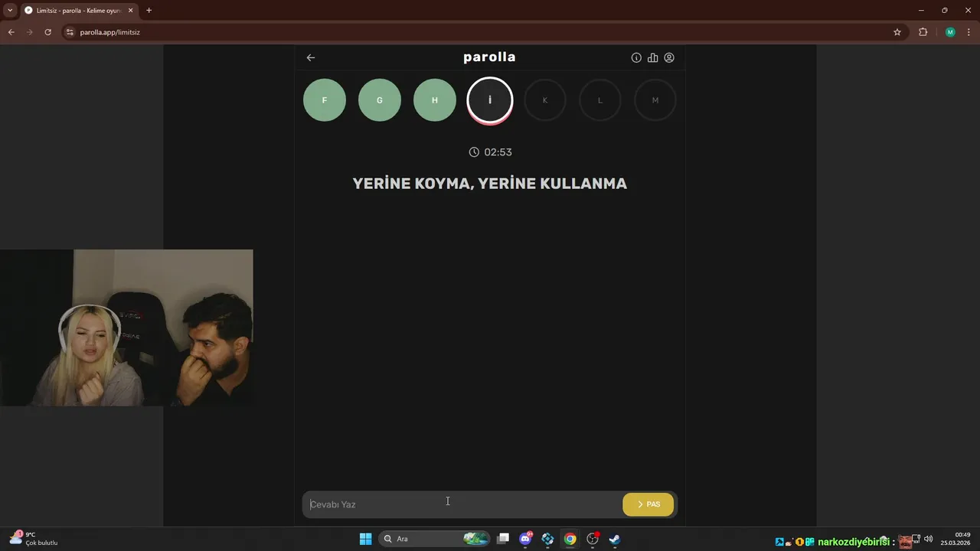Select the green H letter circle
The height and width of the screenshot is (551, 980).
point(435,100)
